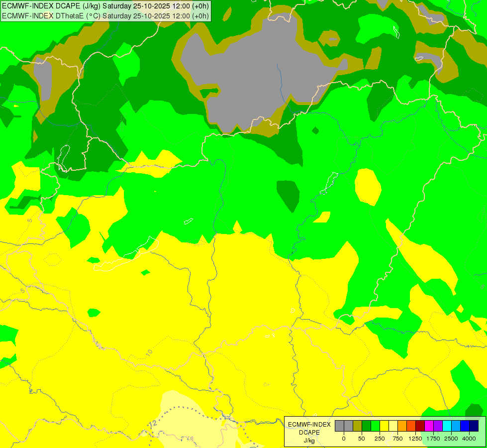Click the contour label 10
The image size is (487, 448).
coord(149,352)
